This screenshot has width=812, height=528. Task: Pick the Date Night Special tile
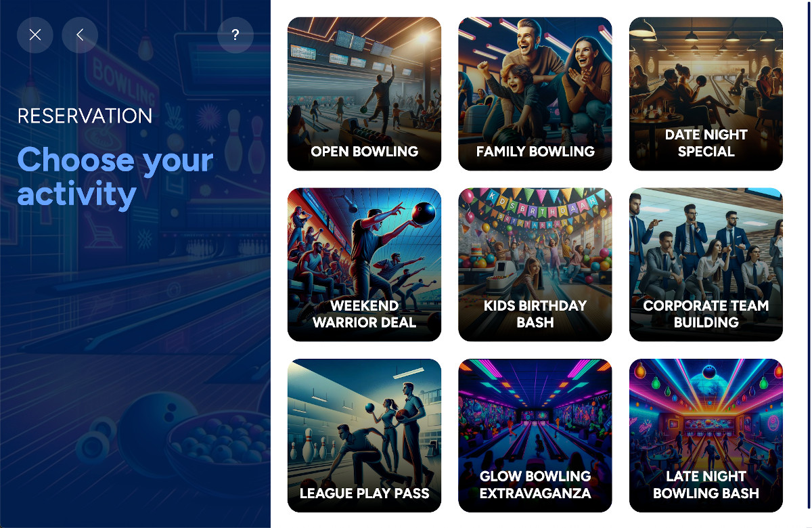[706, 94]
